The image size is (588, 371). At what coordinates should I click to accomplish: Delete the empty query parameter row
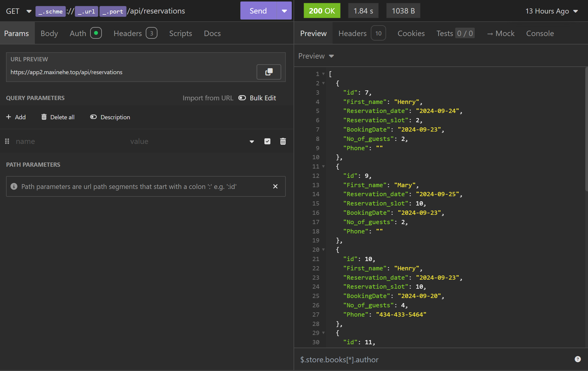coord(283,141)
